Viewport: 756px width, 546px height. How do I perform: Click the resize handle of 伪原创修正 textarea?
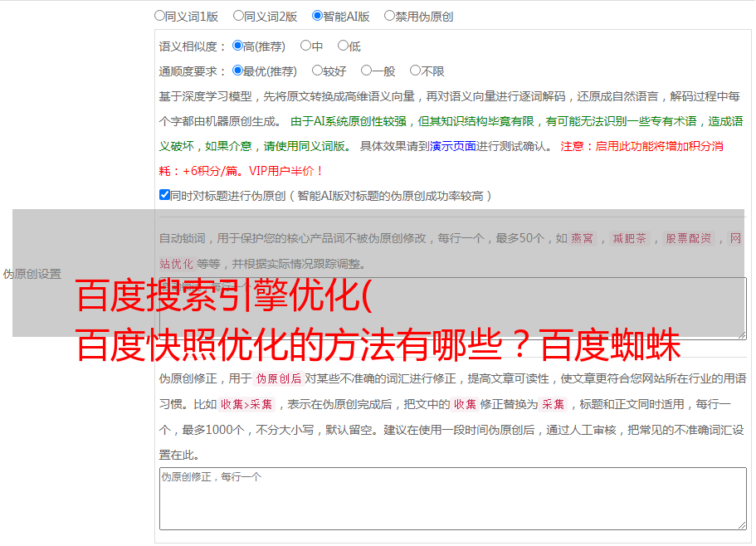tap(742, 526)
